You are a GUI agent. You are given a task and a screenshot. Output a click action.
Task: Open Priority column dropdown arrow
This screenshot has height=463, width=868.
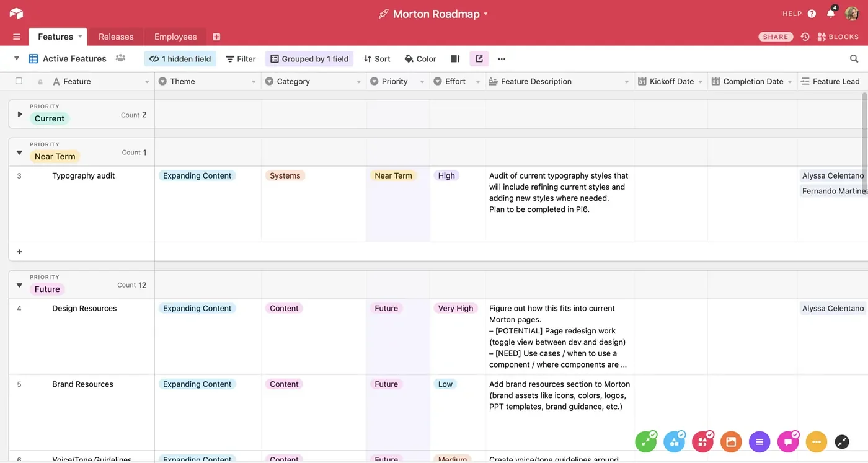point(422,82)
